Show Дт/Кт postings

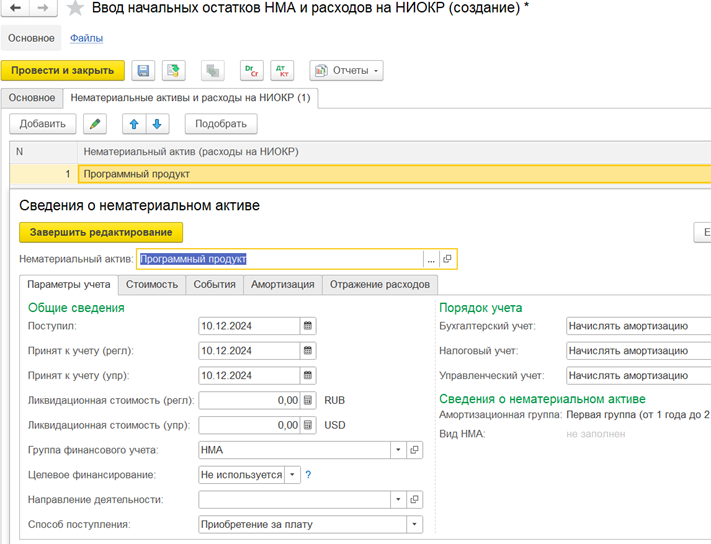click(x=282, y=71)
